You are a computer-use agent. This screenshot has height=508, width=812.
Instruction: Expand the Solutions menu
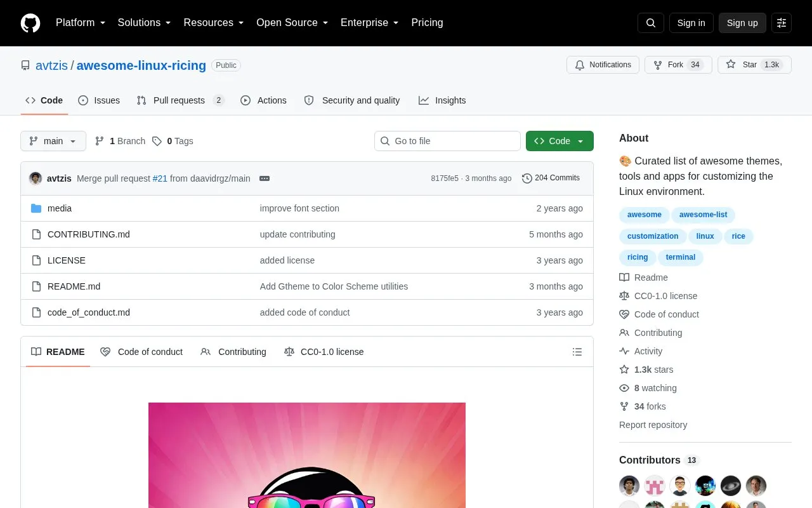click(144, 23)
